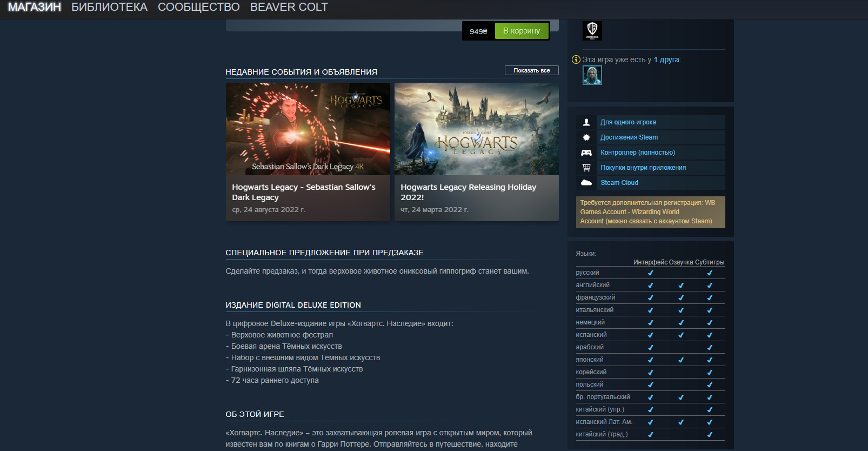This screenshot has height=451, width=868.
Task: Open the '1 друга' friends link
Action: [666, 59]
